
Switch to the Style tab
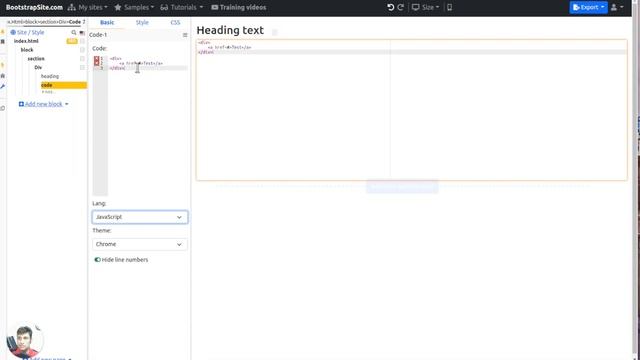[x=142, y=22]
